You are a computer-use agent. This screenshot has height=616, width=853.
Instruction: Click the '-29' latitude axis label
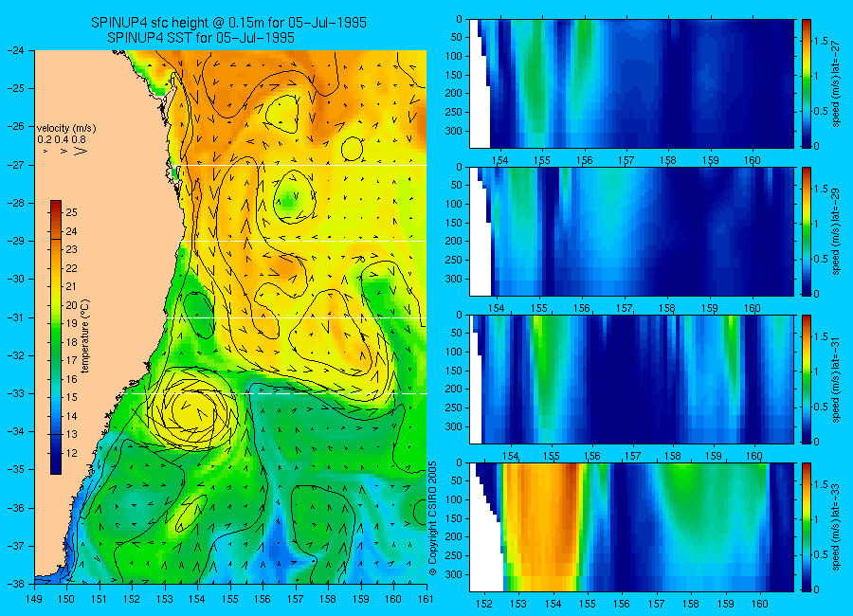[x=16, y=241]
